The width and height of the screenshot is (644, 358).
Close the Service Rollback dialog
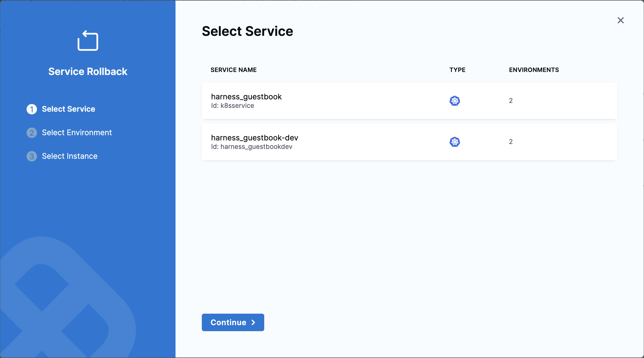tap(620, 20)
